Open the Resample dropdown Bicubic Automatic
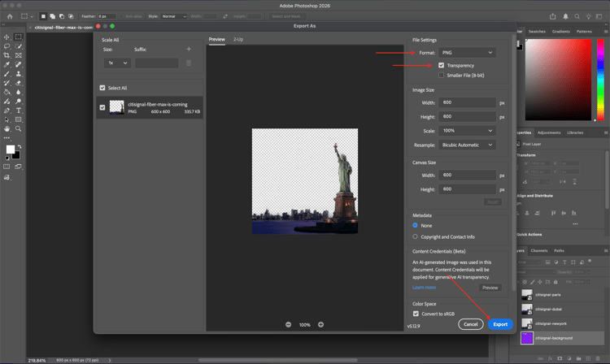 (x=467, y=145)
